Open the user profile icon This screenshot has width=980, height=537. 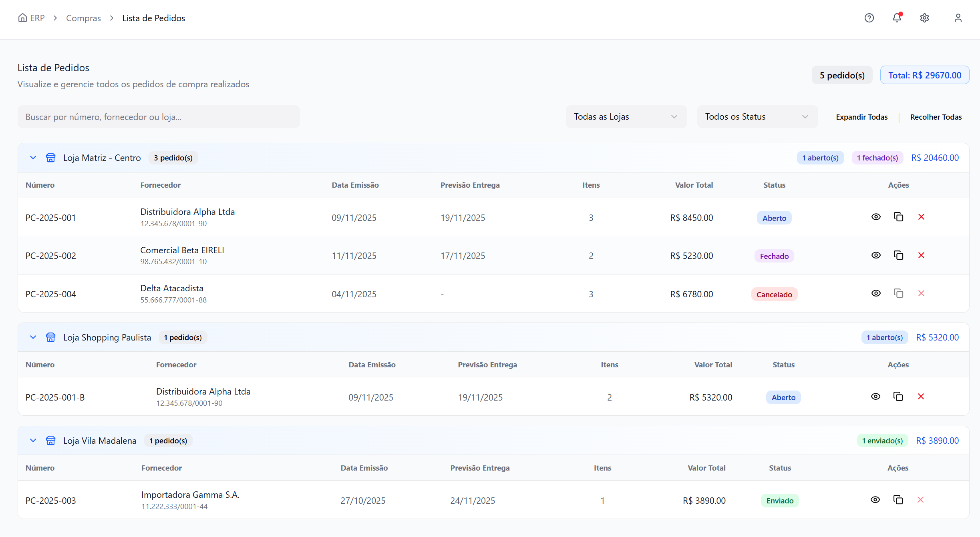(958, 18)
